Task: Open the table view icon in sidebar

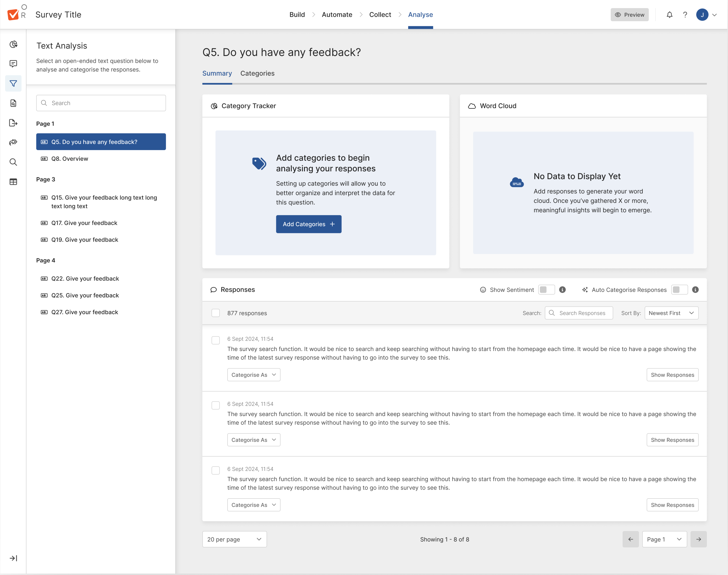Action: pos(13,182)
